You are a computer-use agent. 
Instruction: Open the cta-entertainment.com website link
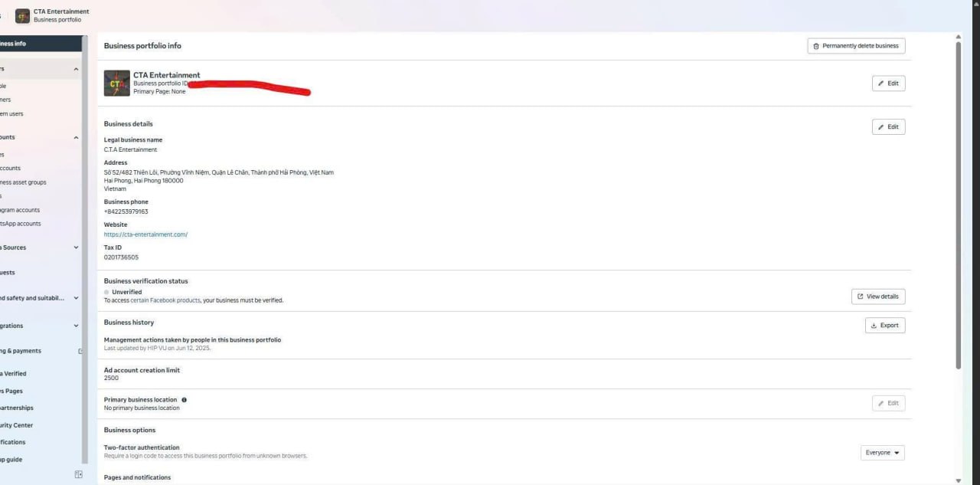coord(145,234)
